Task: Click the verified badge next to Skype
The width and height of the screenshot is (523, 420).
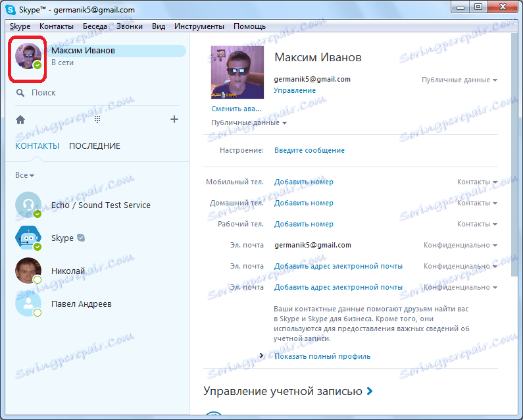Action: click(81, 238)
